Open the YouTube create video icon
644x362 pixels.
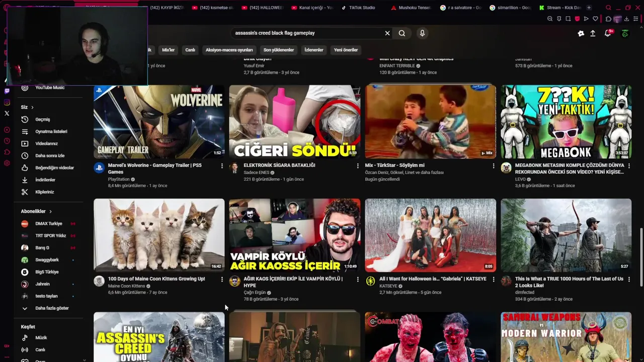[x=581, y=33]
